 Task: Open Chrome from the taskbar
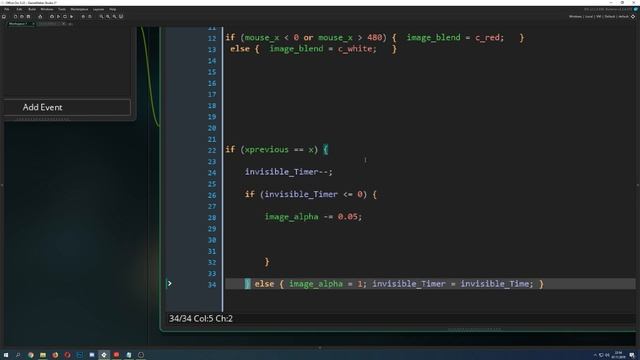31,355
